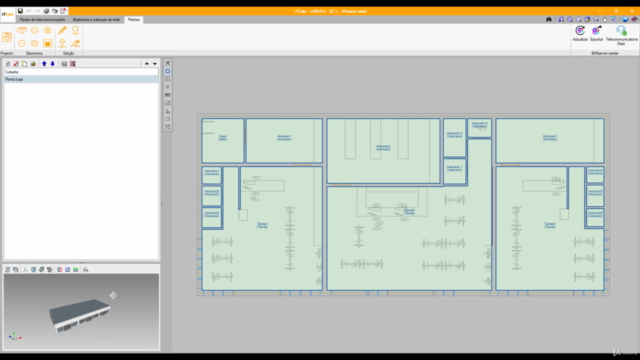Click red view icon in 3D toolbar

click(x=60, y=269)
